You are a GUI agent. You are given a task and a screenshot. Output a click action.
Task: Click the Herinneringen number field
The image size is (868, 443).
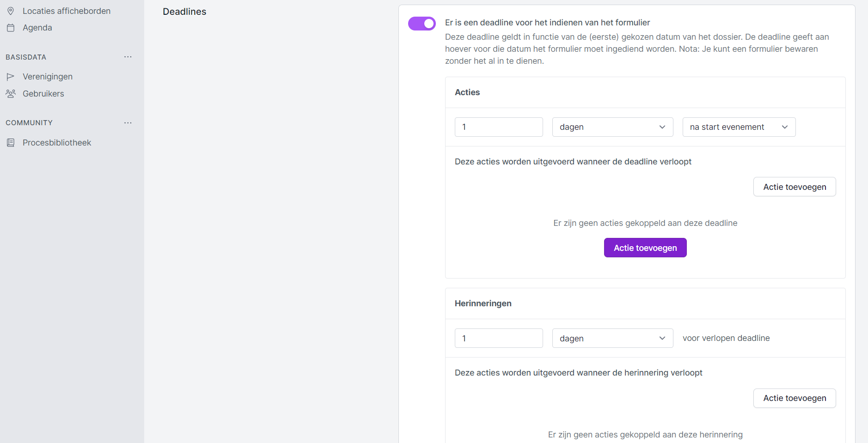click(498, 339)
